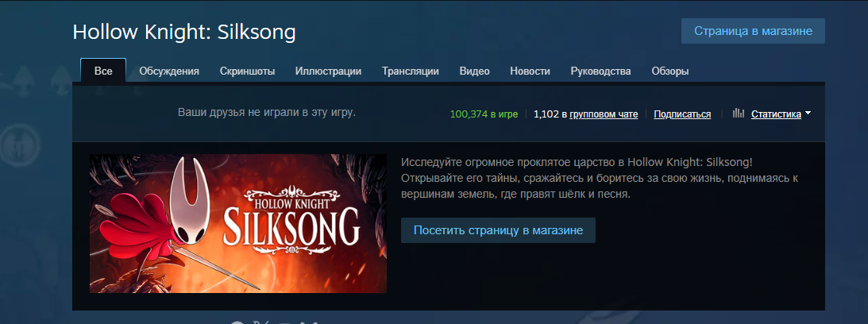Click the 100,374 в игре player count
868x324 pixels.
point(484,114)
